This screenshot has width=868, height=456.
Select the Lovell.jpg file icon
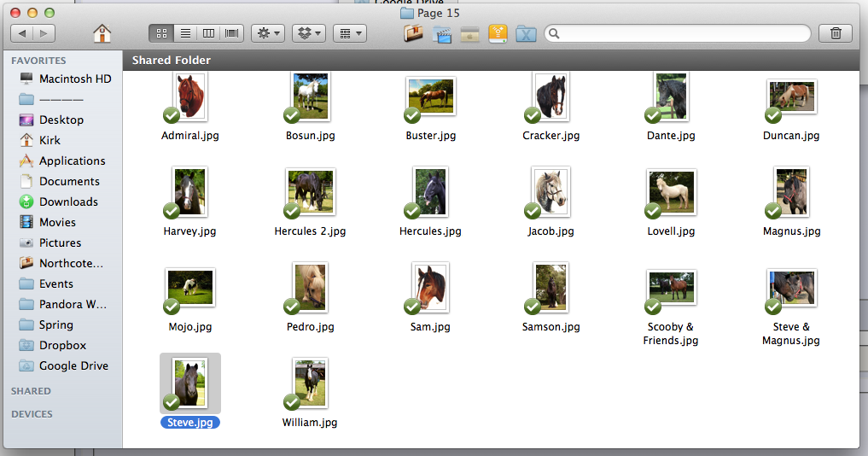(x=671, y=192)
